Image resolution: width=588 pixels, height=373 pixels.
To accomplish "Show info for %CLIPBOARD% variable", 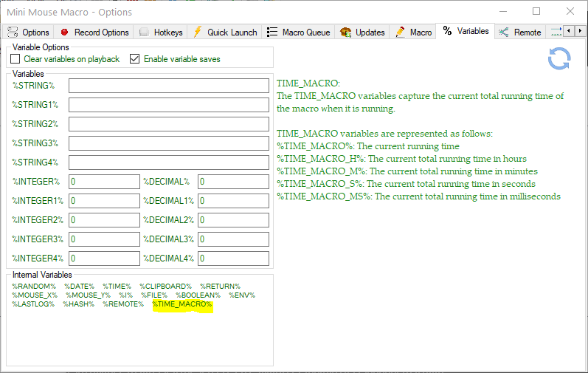I will coord(165,287).
